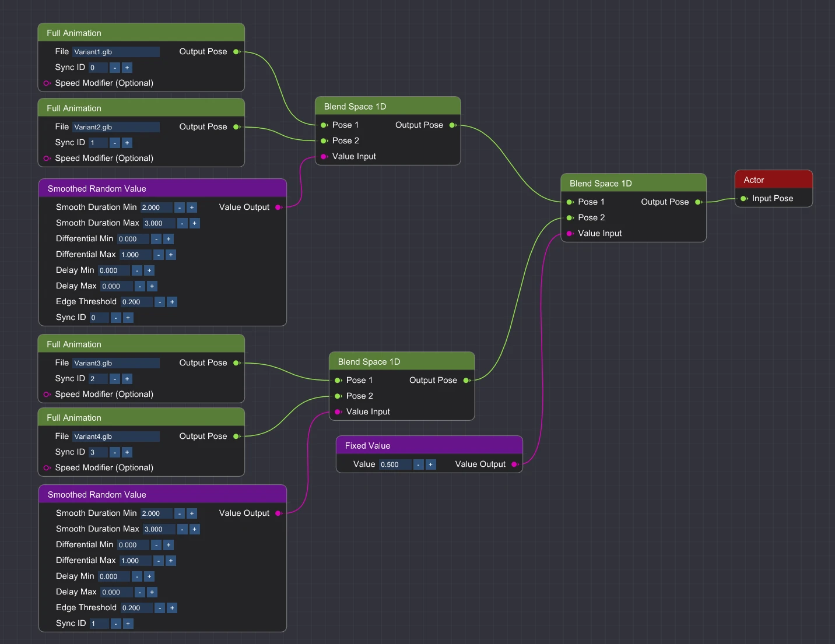This screenshot has width=835, height=644.
Task: Click Output Pose pin of Variant1.glb animation node
Action: coord(236,52)
